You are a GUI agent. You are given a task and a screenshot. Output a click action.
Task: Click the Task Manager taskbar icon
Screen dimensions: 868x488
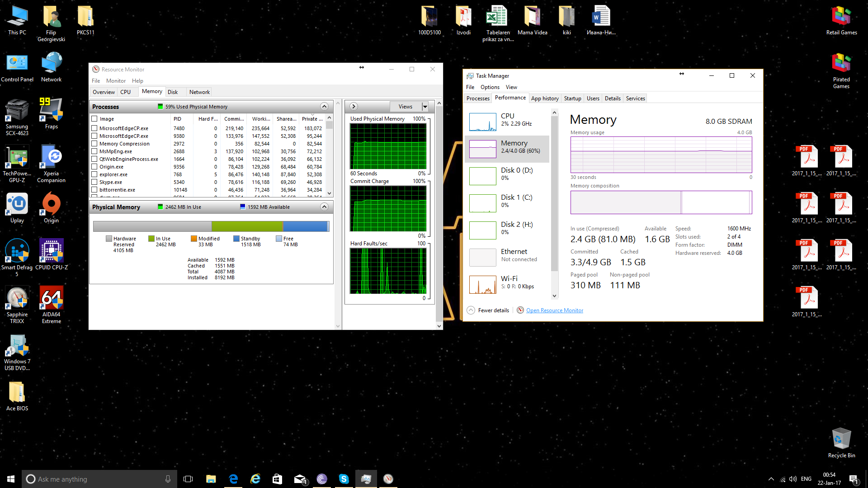tap(366, 479)
